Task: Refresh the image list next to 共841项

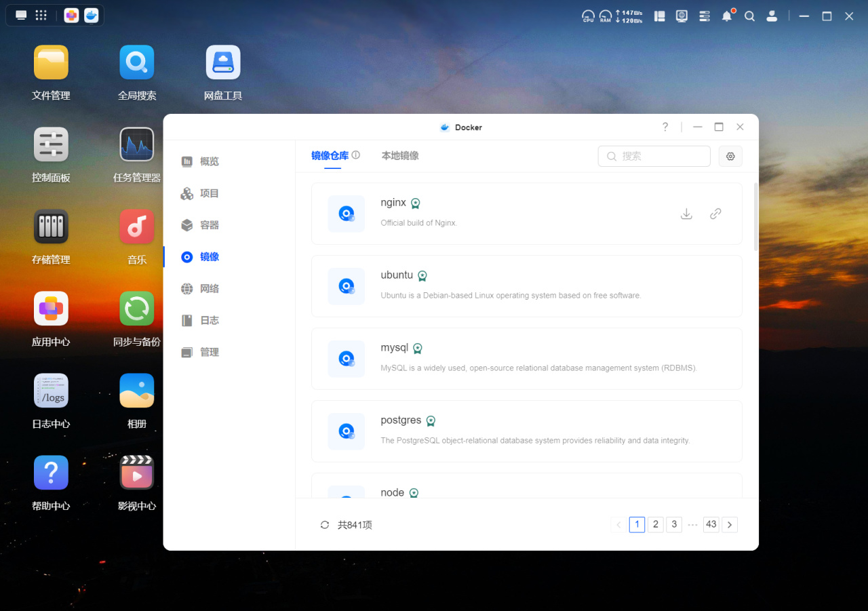Action: click(x=325, y=525)
